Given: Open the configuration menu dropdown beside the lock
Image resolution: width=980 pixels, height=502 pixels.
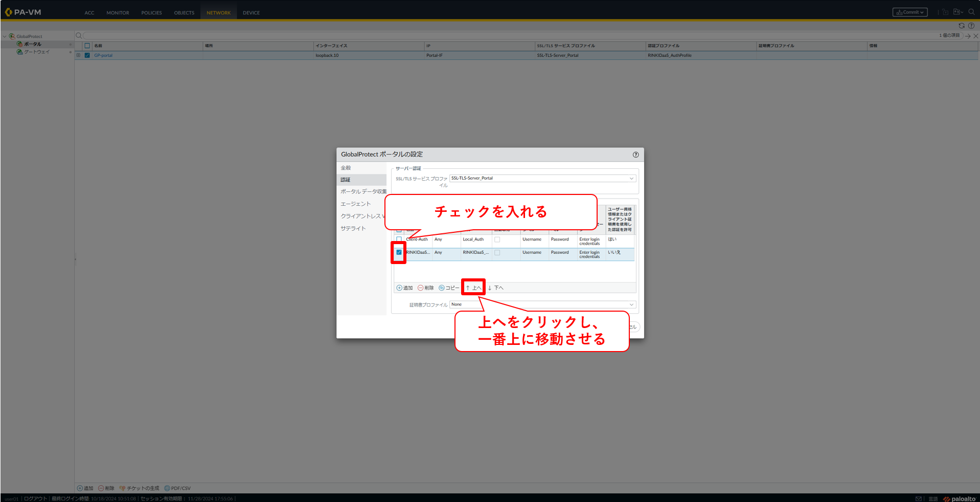Looking at the screenshot, I should 958,12.
